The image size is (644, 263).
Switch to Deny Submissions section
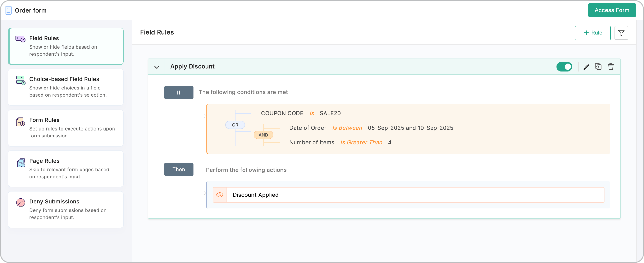click(x=66, y=209)
